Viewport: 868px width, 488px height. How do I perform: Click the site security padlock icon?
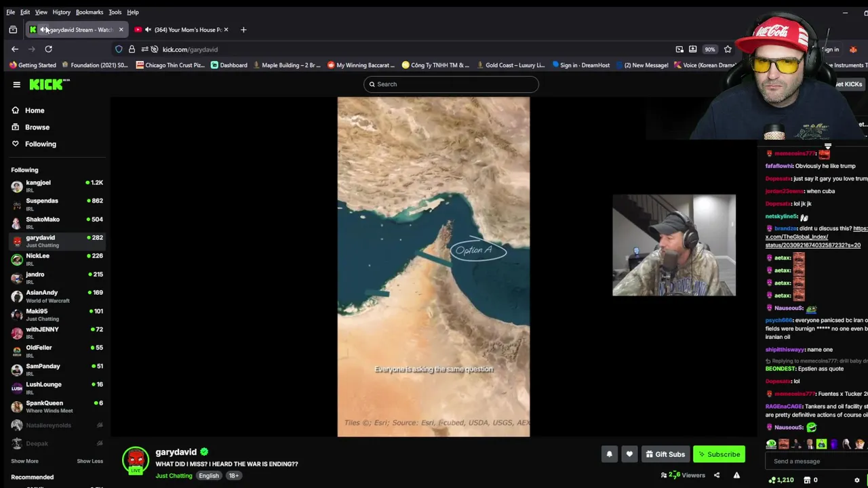pyautogui.click(x=132, y=49)
